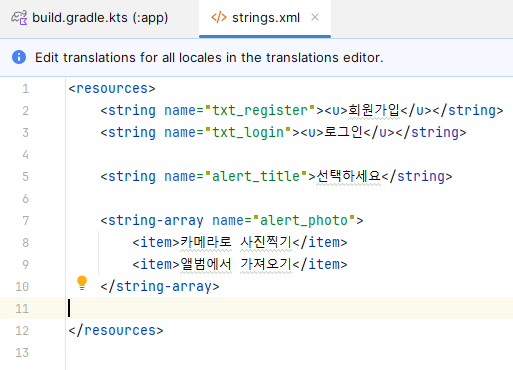Select line number 1 in gutter

click(25, 89)
